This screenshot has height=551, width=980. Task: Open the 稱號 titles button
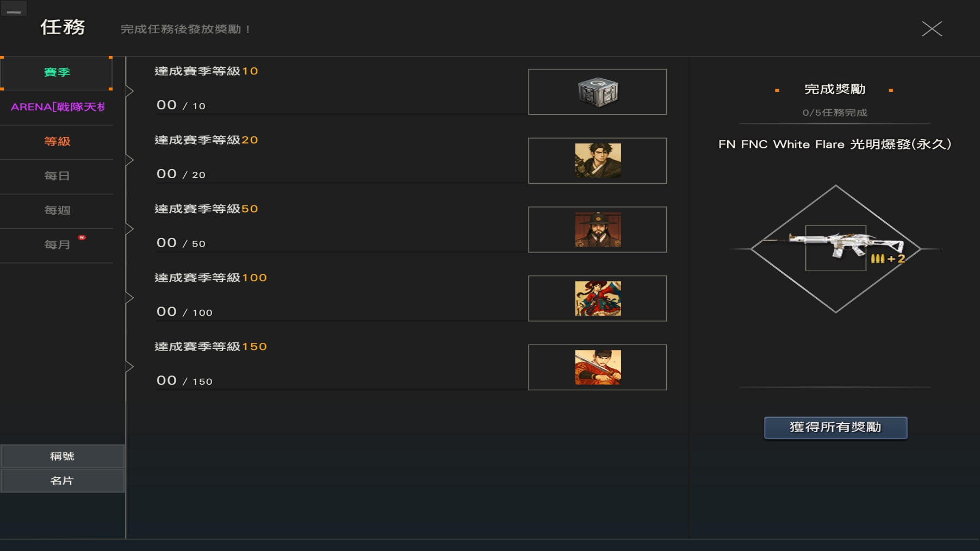click(63, 456)
